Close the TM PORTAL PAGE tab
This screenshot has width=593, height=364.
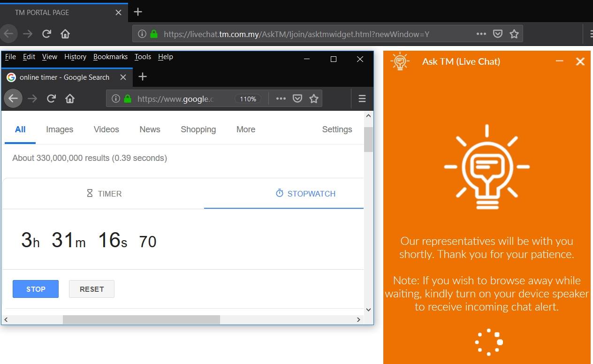[119, 13]
